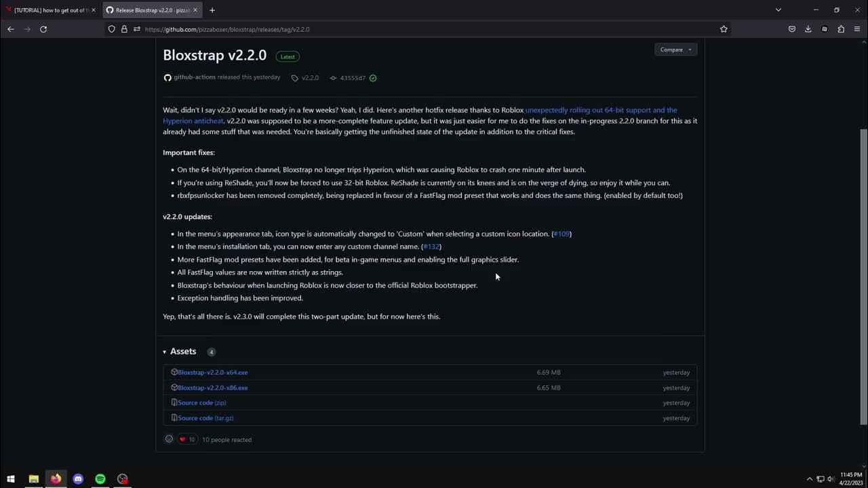Open the Firefox hamburger application menu
The image size is (868, 488).
[x=857, y=29]
